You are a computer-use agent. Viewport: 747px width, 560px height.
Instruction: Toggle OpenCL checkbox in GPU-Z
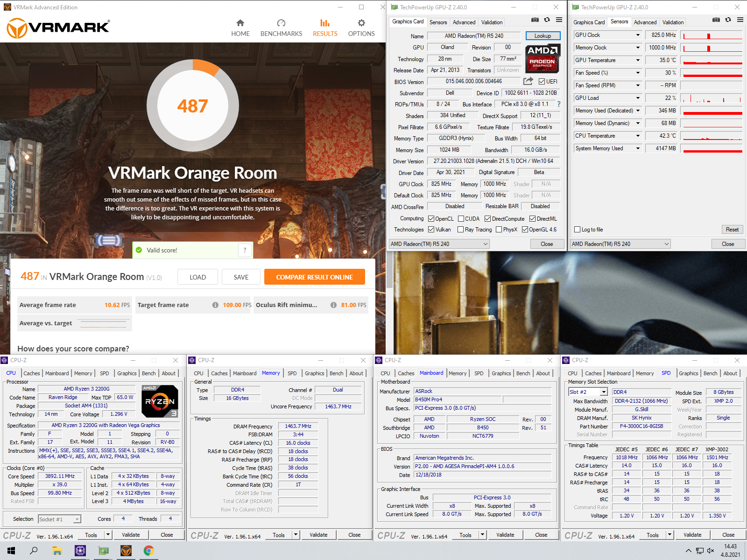[431, 218]
